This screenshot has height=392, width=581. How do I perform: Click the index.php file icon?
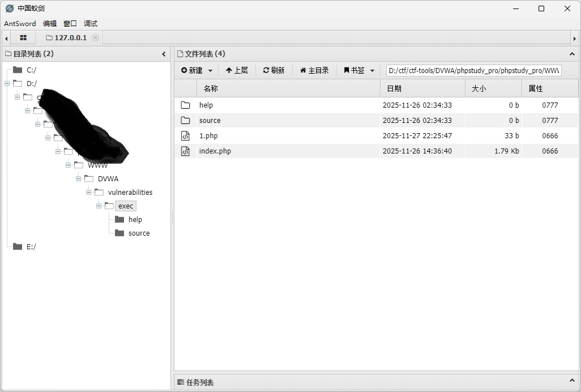(185, 151)
